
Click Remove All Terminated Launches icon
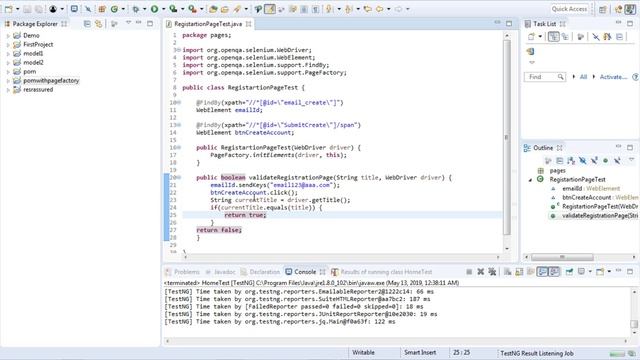492,272
